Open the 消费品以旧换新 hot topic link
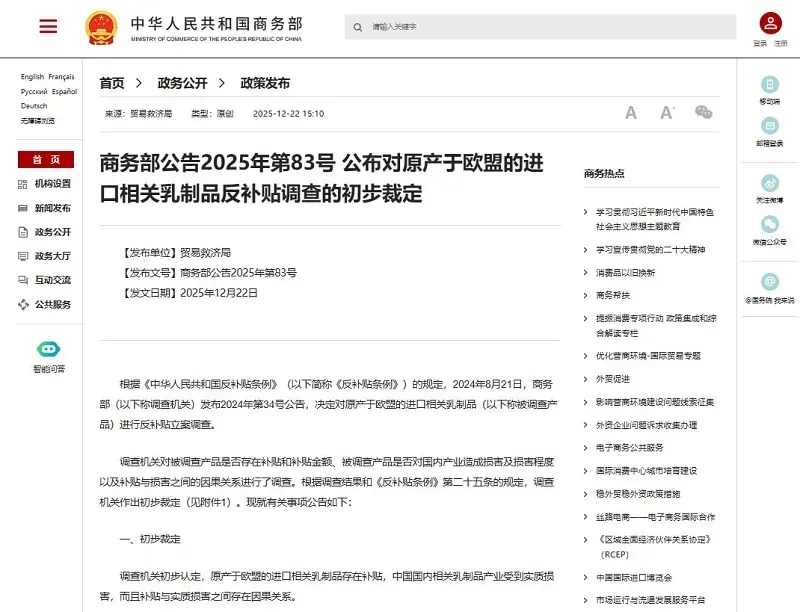Image resolution: width=800 pixels, height=612 pixels. 625,272
